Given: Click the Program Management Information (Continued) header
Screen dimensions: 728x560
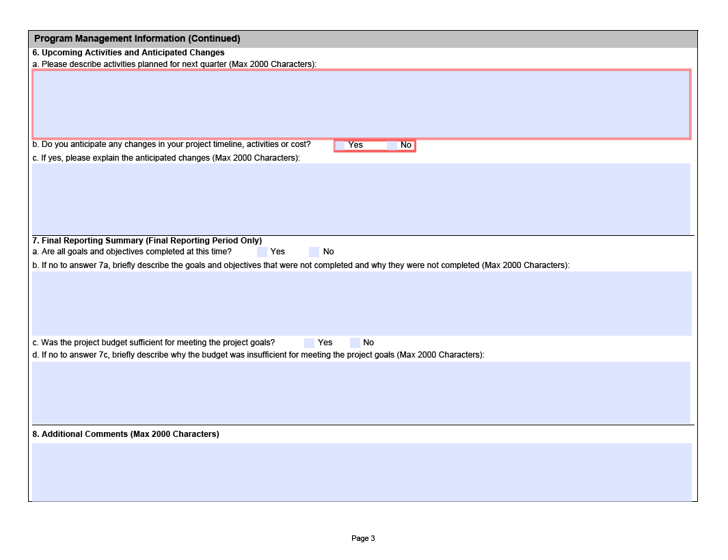Looking at the screenshot, I should point(137,39).
